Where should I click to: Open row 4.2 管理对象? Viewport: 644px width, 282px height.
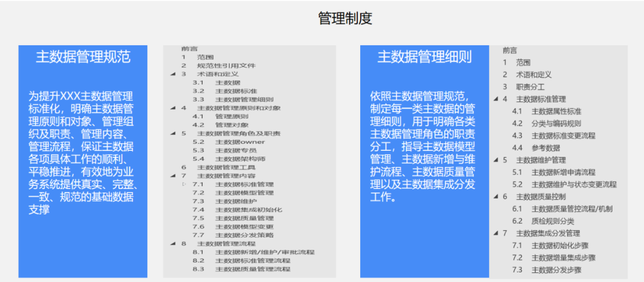point(221,125)
